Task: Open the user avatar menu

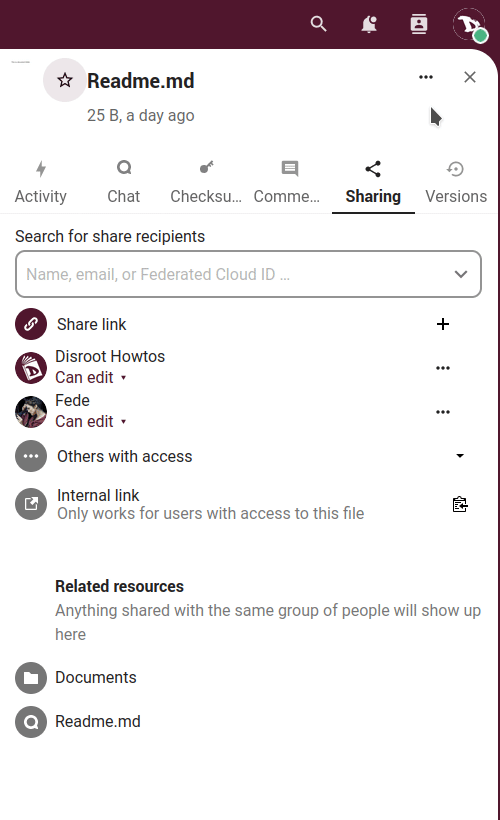Action: 469,24
